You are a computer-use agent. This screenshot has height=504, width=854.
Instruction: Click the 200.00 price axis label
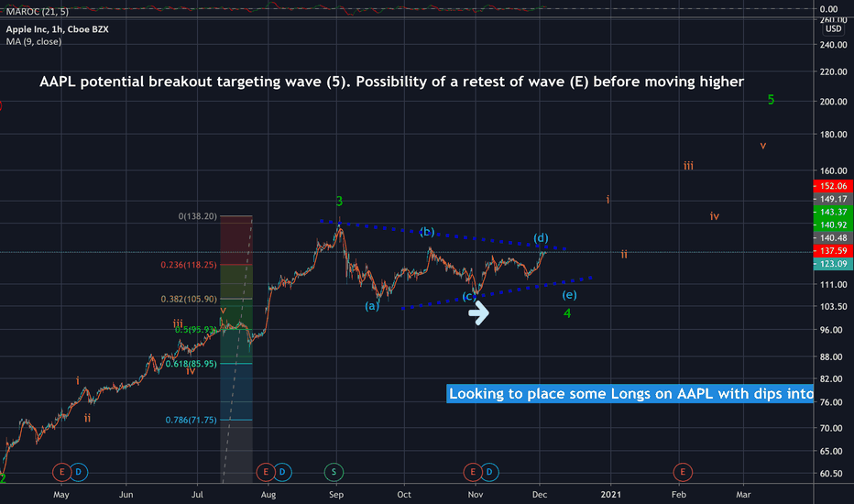click(x=834, y=102)
